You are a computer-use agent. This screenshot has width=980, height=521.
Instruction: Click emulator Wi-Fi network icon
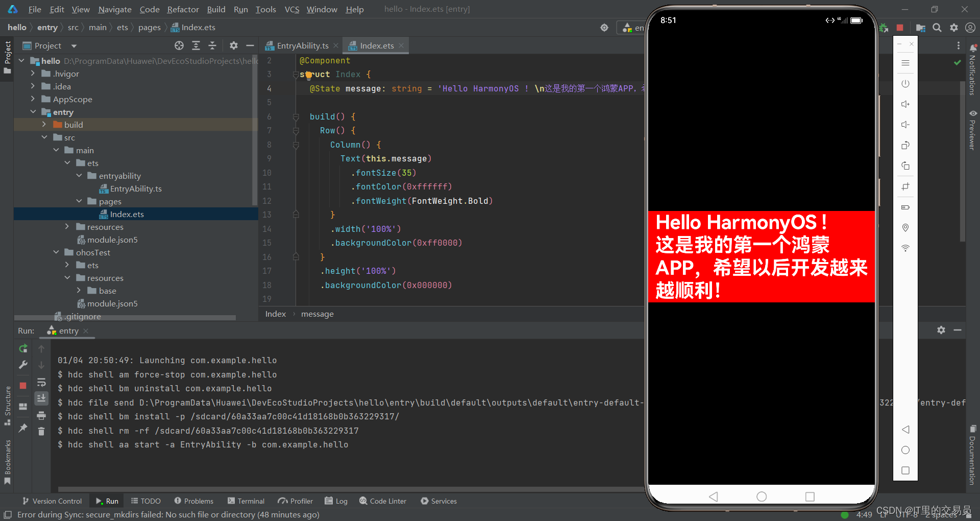tap(905, 248)
